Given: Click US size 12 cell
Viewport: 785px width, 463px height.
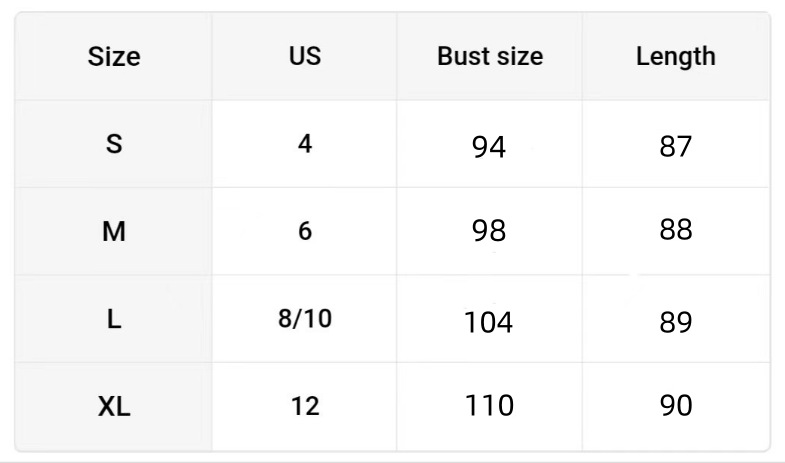Looking at the screenshot, I should click(305, 406).
